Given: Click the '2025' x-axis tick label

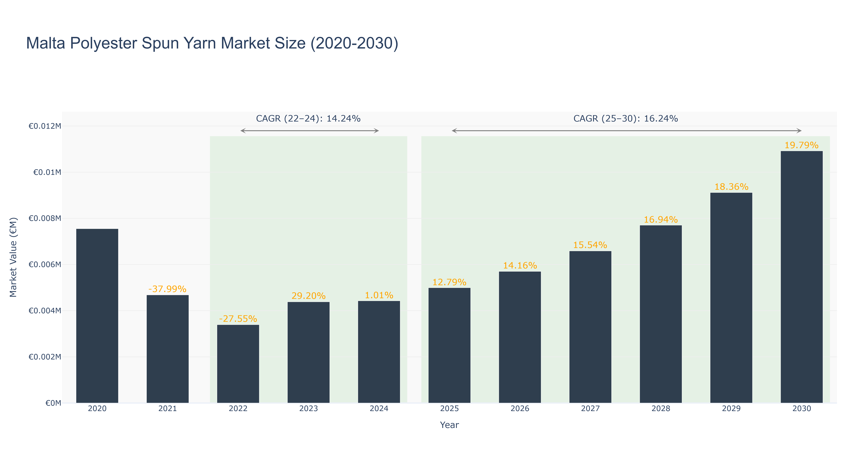Looking at the screenshot, I should coord(449,409).
